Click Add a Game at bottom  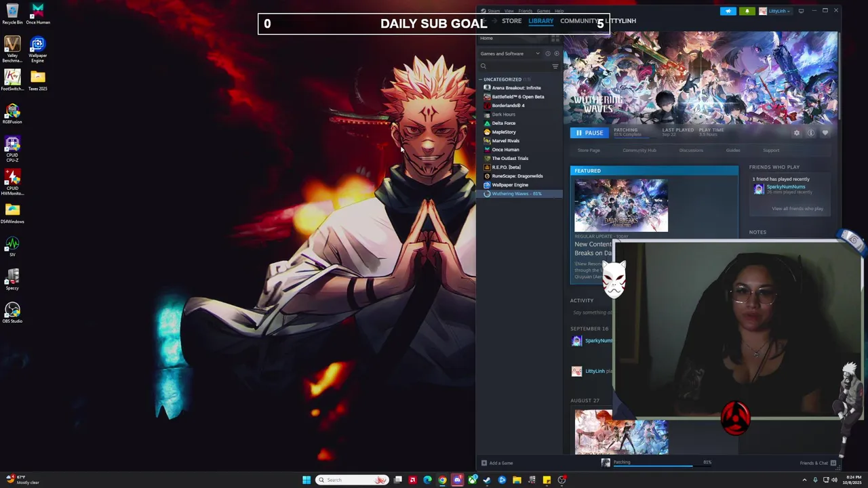[x=497, y=463]
